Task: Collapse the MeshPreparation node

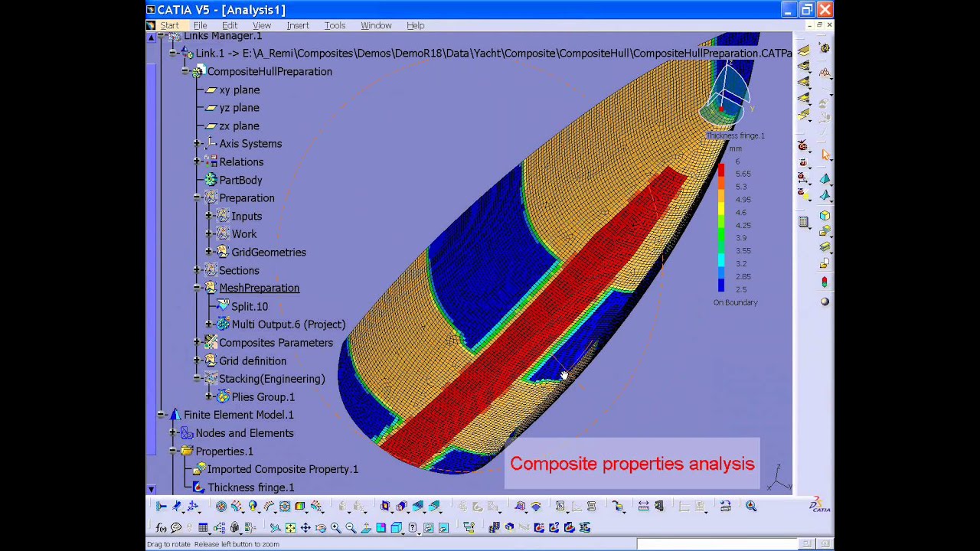Action: pyautogui.click(x=198, y=289)
